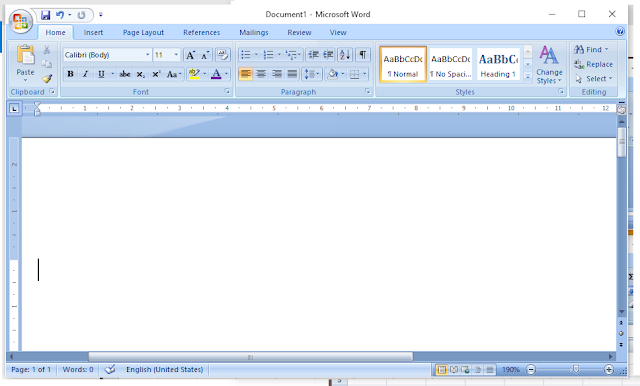
Task: Activate the Format Painter brush
Action: point(47,78)
